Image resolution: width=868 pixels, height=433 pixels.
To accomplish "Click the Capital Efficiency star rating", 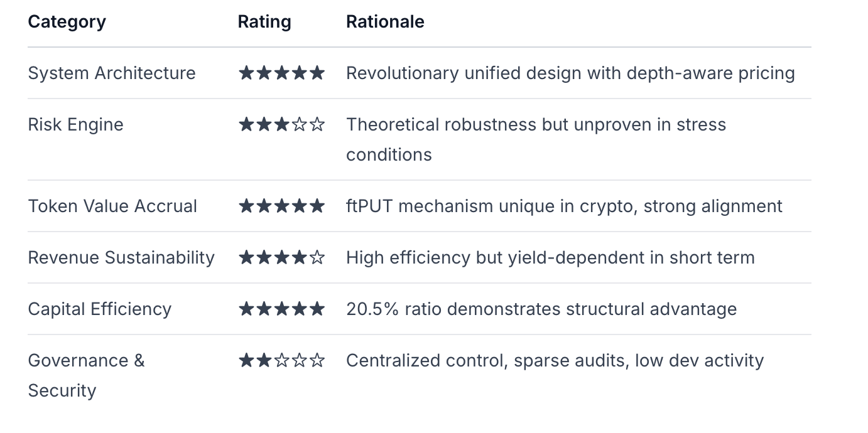I will point(281,309).
